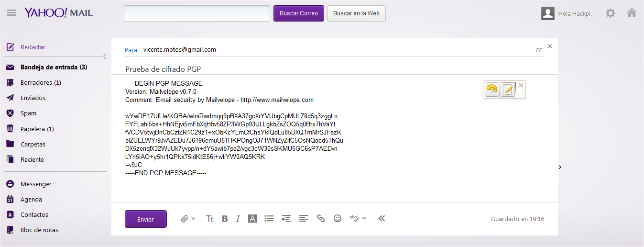Click the user profile avatar icon
Viewport: 644px width, 247px height.
(x=548, y=13)
